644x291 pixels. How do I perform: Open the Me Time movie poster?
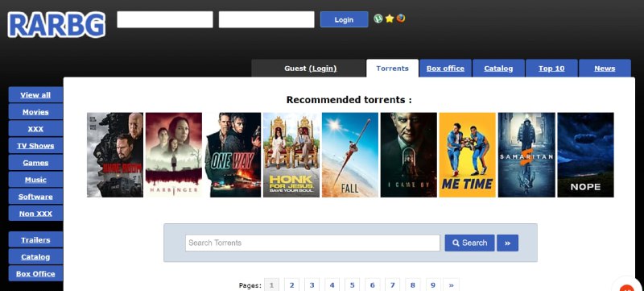[x=468, y=155]
